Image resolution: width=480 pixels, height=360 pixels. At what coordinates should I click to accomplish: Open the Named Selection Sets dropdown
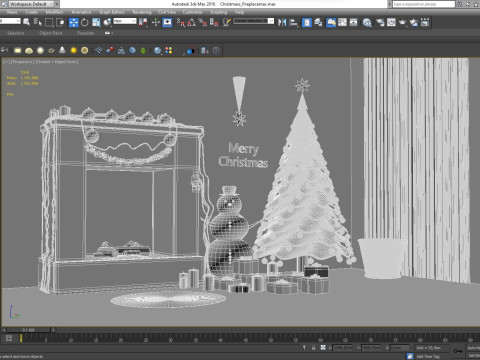(x=254, y=21)
